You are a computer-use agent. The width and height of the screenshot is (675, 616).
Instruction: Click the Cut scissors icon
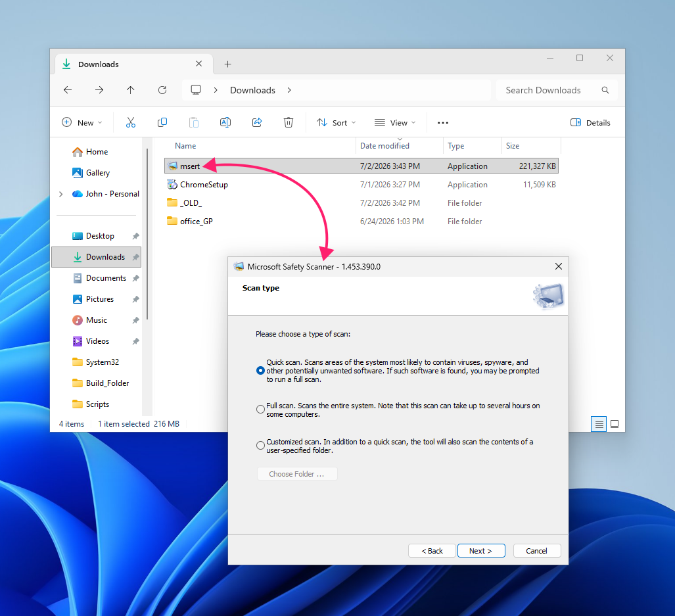130,123
